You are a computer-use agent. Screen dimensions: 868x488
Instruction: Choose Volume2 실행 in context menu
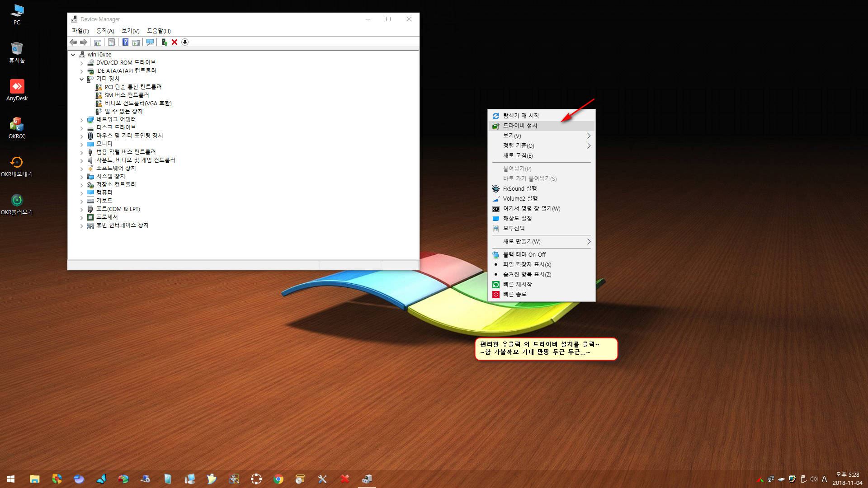pos(541,199)
